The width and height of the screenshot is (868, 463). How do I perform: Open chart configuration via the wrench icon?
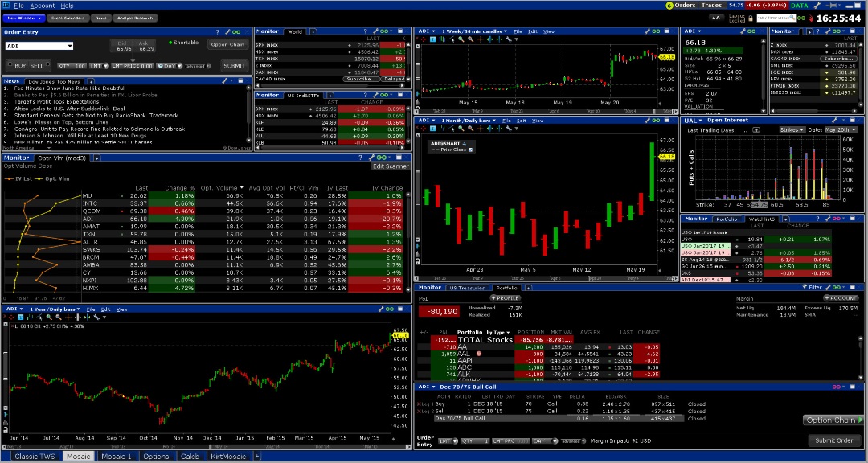point(510,39)
